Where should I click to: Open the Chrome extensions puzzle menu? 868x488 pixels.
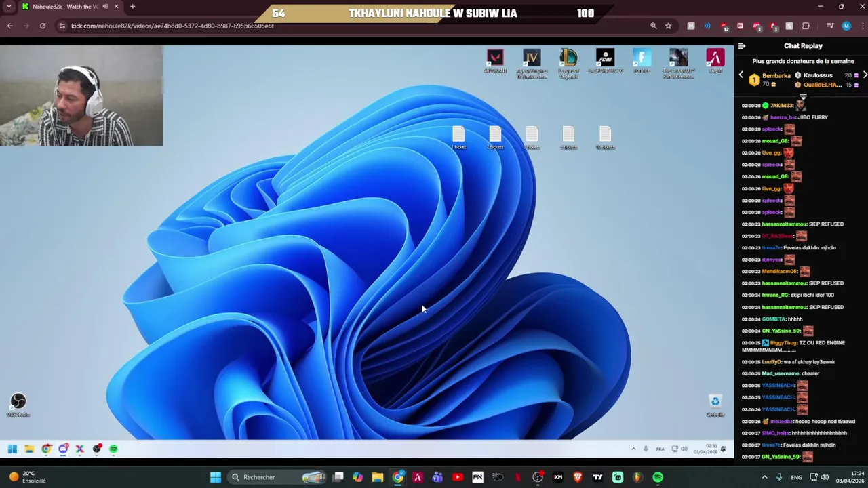(806, 26)
